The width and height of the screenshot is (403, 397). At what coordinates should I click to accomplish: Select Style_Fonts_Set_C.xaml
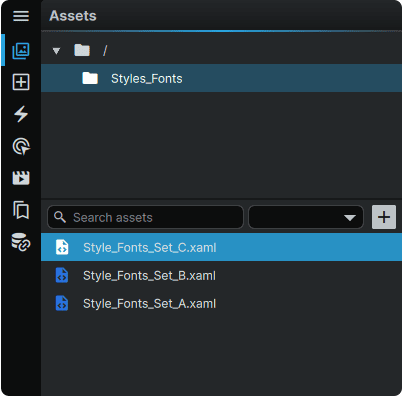221,247
